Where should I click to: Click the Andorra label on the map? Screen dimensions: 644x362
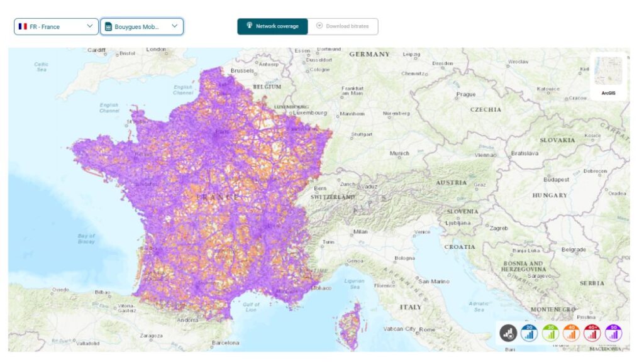187,320
